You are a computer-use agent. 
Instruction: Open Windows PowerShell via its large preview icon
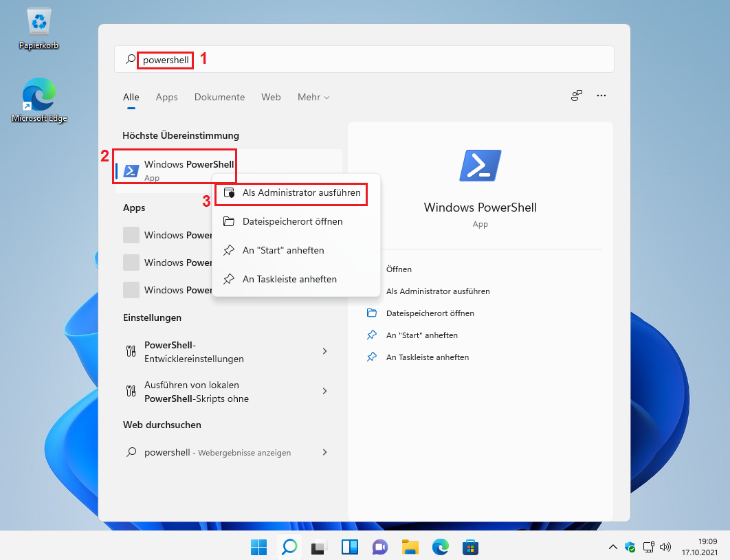pyautogui.click(x=480, y=165)
